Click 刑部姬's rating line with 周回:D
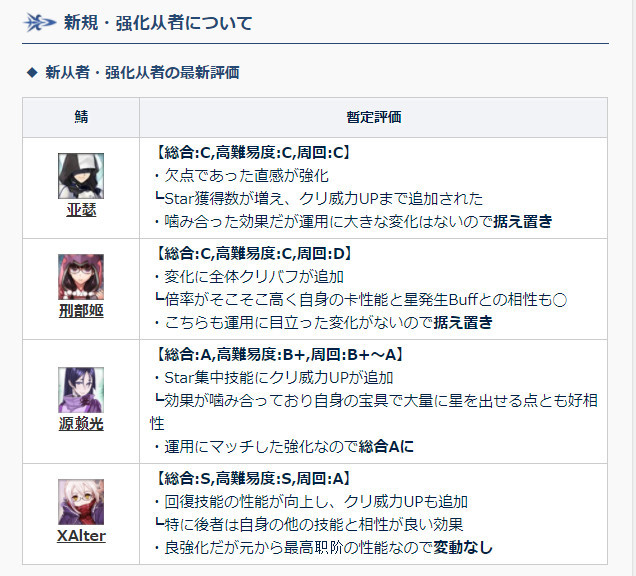Screen dimensions: 636x576 point(252,254)
